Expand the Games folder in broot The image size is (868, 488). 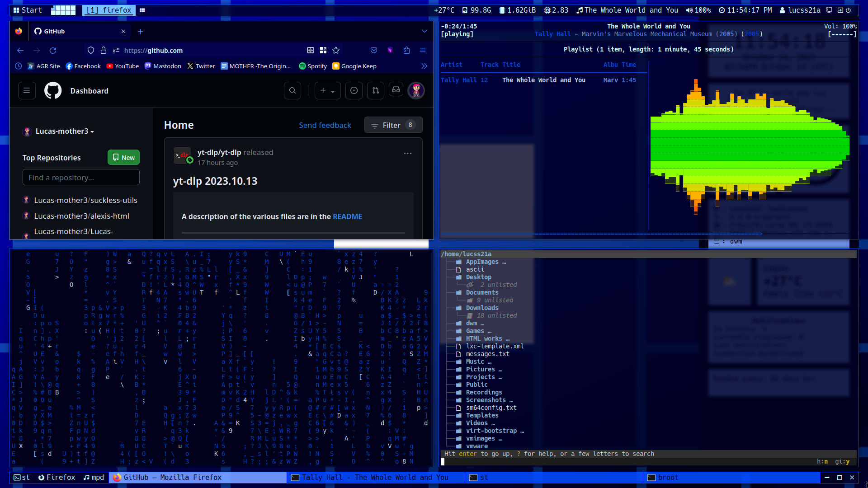coord(475,331)
